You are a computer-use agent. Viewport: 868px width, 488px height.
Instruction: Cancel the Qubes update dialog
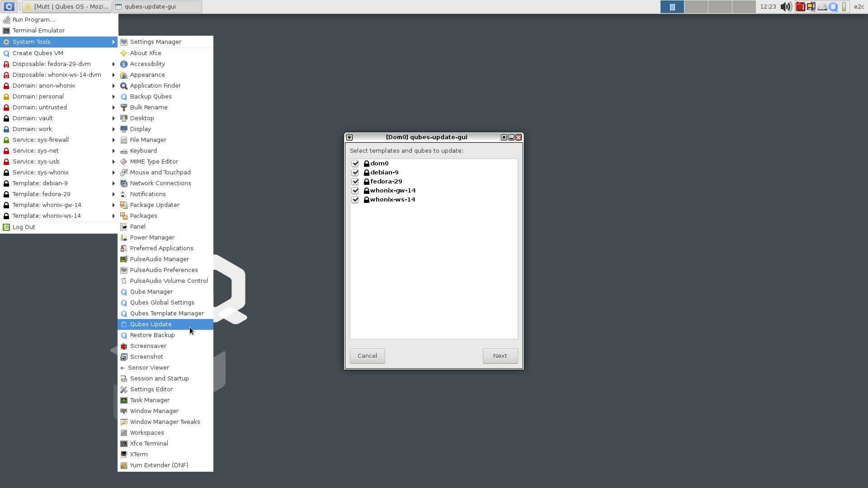367,356
